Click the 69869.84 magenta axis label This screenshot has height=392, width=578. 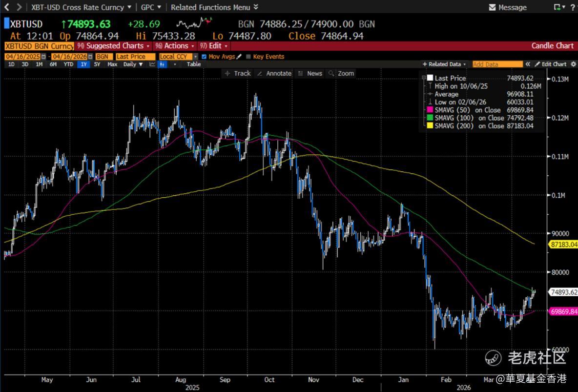[563, 311]
